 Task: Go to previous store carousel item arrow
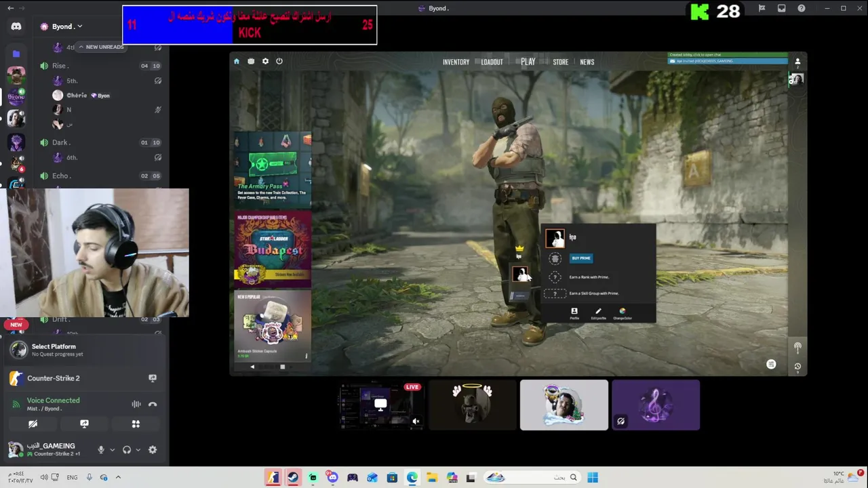point(252,367)
